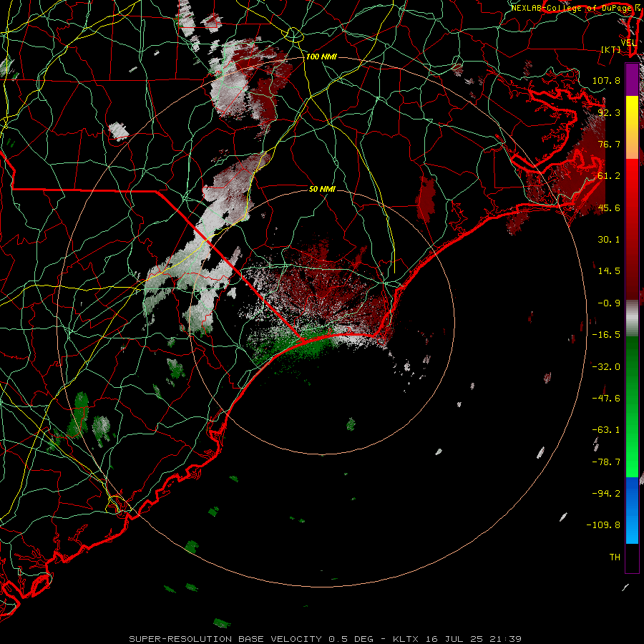Click the VEL legend title
This screenshot has width=644, height=644.
pos(629,43)
